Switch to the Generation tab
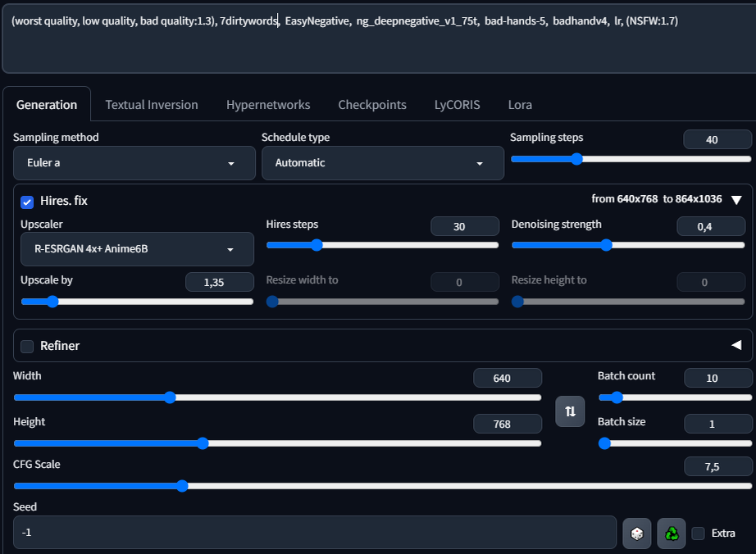The height and width of the screenshot is (554, 756). pyautogui.click(x=47, y=105)
